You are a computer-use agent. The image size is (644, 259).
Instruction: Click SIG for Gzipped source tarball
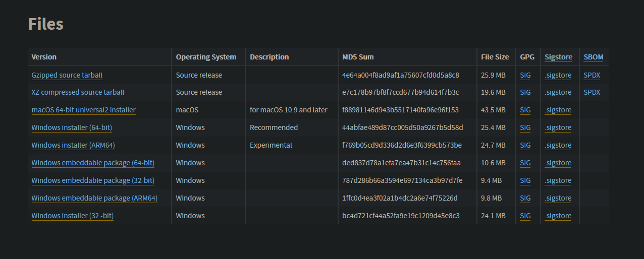525,75
